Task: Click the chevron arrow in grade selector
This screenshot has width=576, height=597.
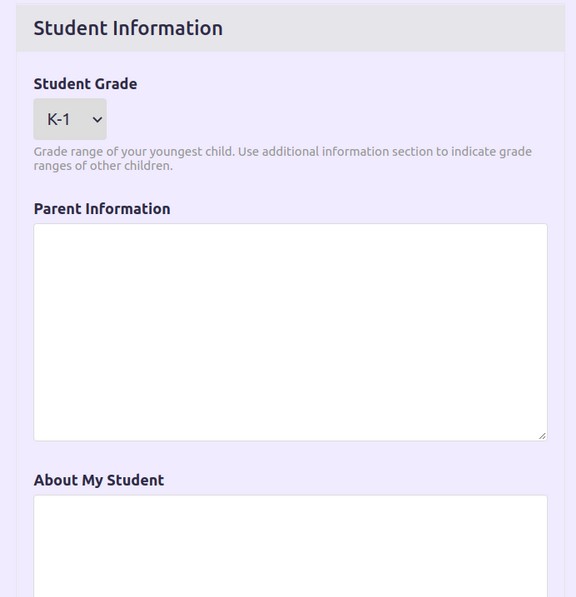Action: point(97,120)
